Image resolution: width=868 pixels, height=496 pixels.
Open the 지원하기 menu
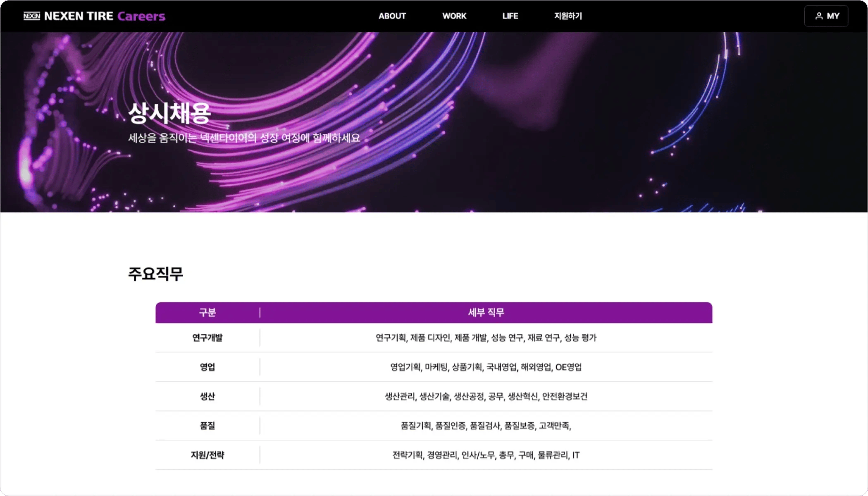(x=568, y=16)
